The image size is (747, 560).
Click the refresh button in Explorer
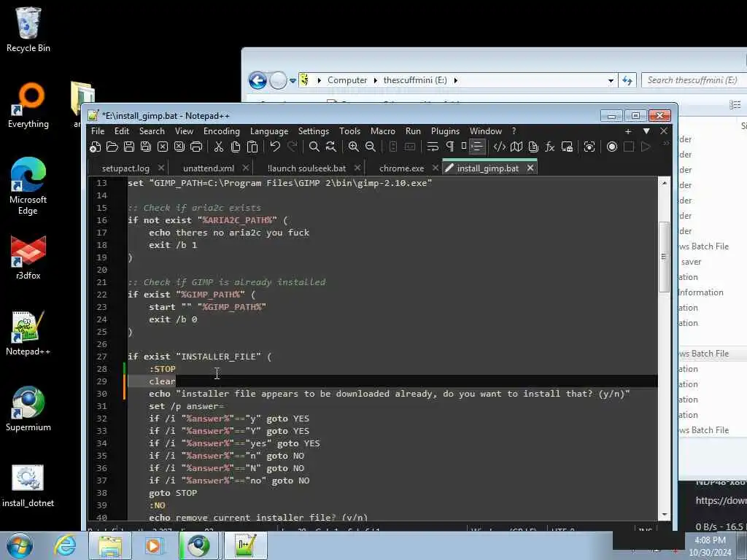627,80
